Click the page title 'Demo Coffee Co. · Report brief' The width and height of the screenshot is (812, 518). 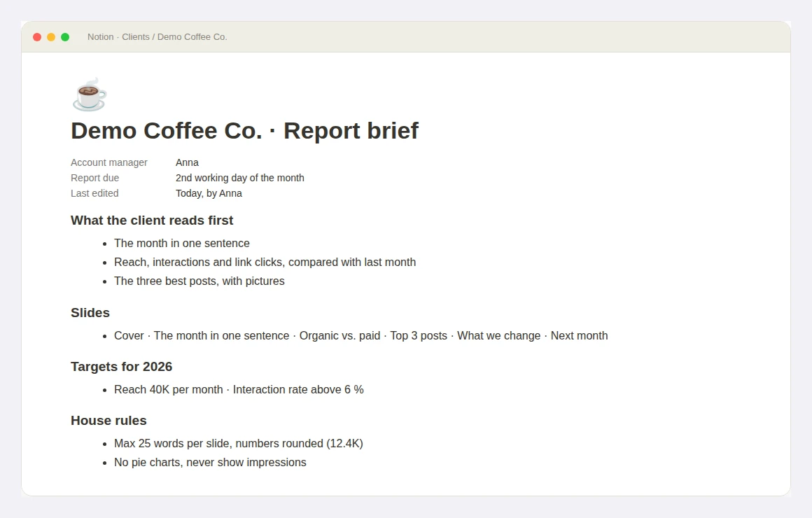244,130
